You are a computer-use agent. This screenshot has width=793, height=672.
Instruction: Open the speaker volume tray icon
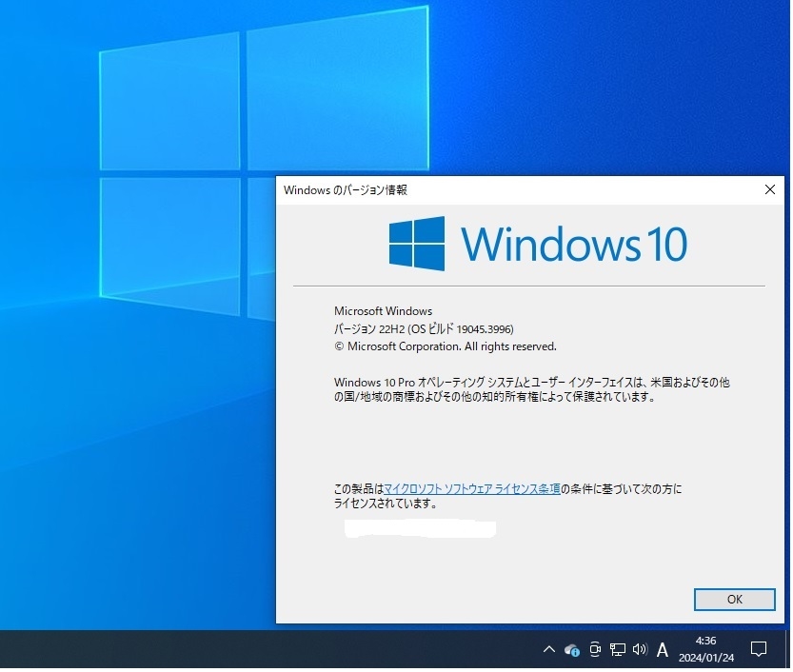(642, 651)
